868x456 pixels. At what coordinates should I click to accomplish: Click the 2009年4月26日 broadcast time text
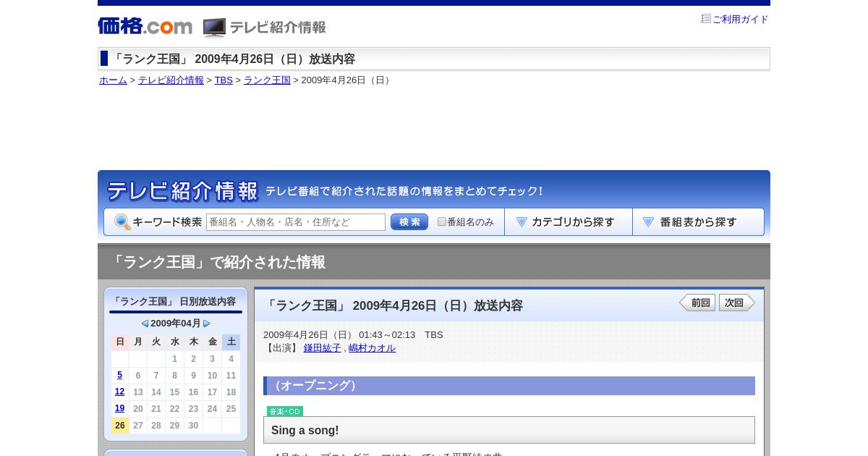point(353,335)
